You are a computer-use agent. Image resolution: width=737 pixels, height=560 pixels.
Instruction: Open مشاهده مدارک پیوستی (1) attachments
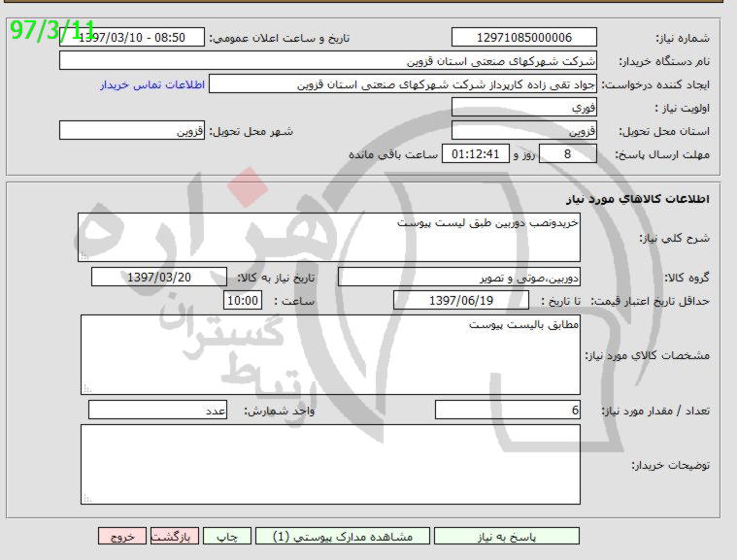[x=343, y=536]
